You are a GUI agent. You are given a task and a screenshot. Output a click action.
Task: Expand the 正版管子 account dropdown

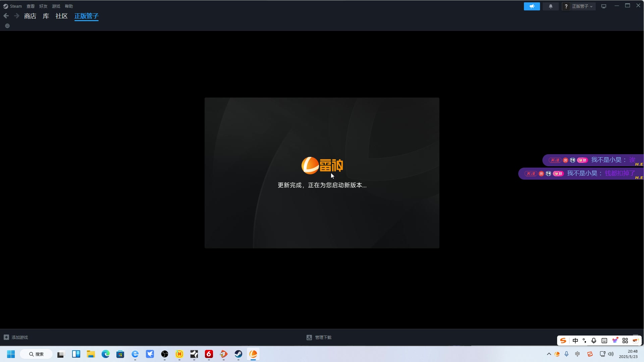[x=583, y=6]
